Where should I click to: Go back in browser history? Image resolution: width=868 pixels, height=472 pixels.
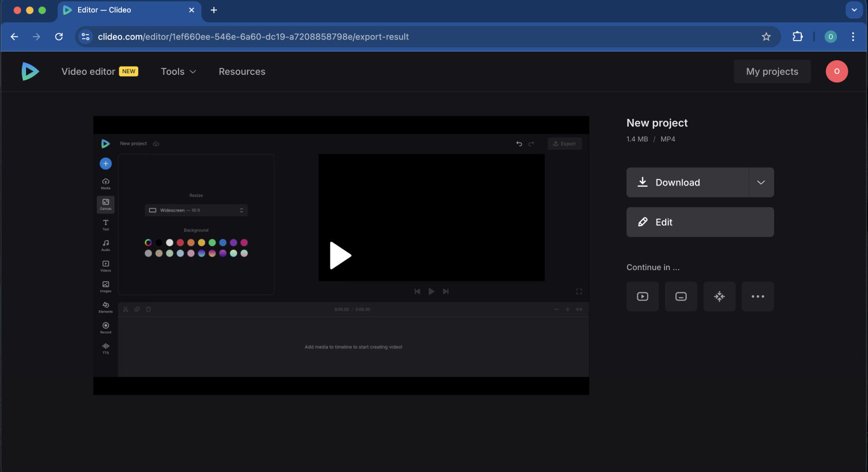[x=15, y=37]
